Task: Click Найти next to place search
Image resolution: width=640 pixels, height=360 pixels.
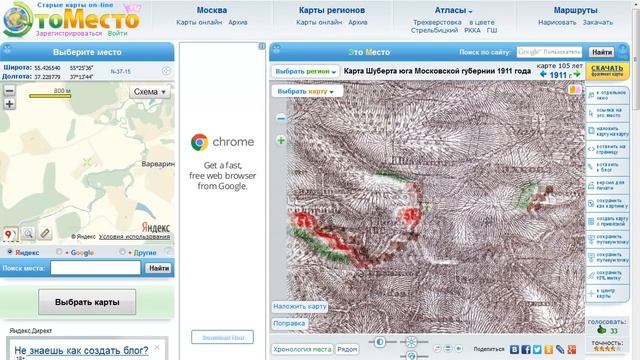Action: click(159, 268)
